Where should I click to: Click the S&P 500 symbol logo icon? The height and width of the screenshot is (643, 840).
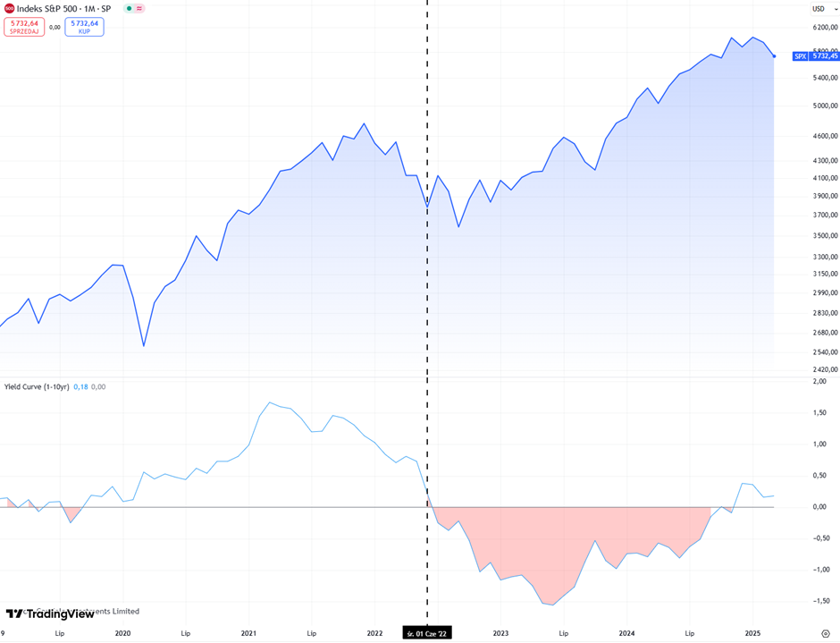click(x=9, y=9)
